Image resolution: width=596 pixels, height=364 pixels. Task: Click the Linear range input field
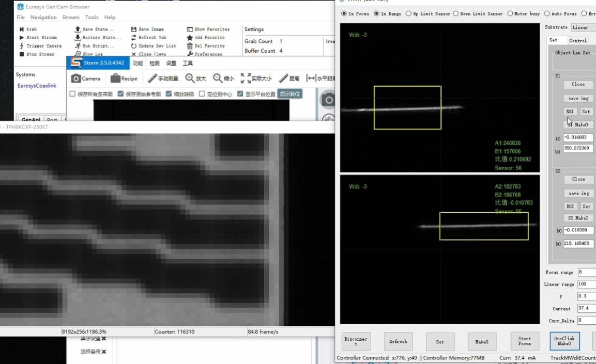(x=587, y=284)
